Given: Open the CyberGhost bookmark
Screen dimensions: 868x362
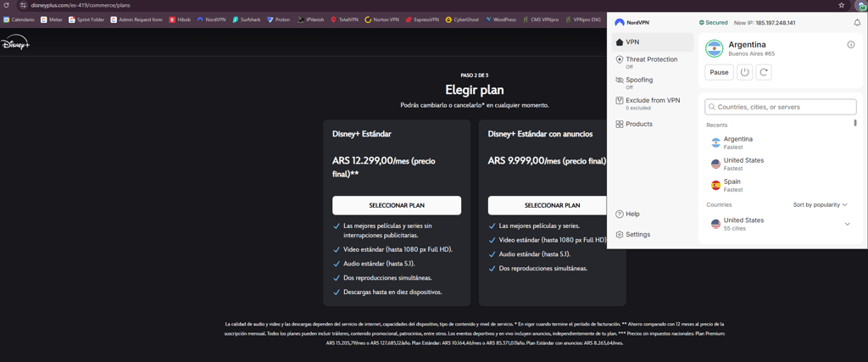Looking at the screenshot, I should (462, 19).
